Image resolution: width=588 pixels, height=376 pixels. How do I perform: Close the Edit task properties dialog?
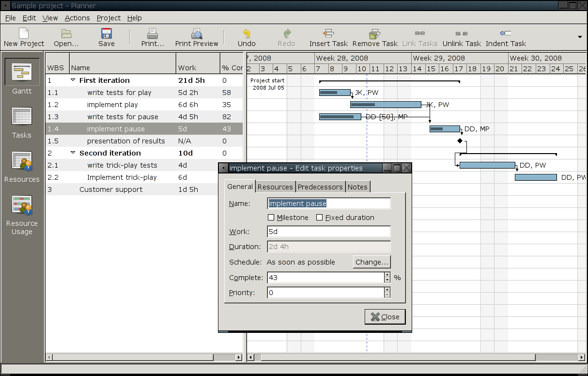[385, 317]
